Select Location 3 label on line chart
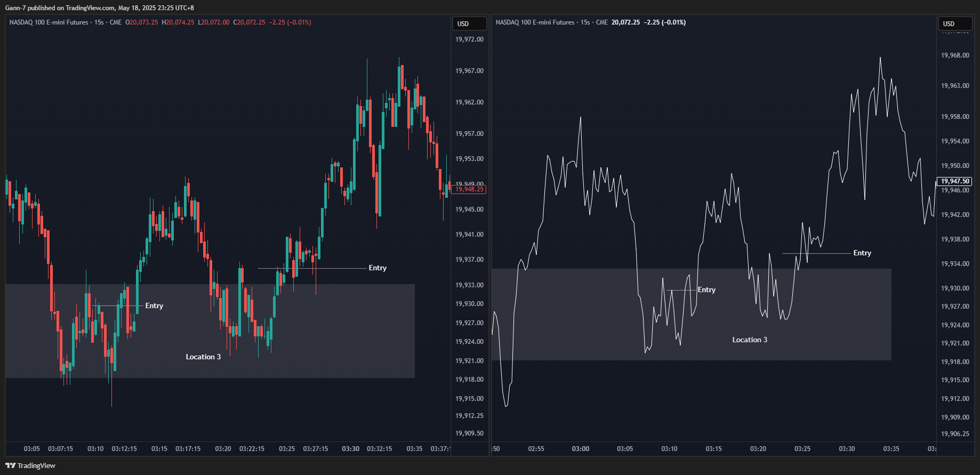980x475 pixels. tap(750, 340)
